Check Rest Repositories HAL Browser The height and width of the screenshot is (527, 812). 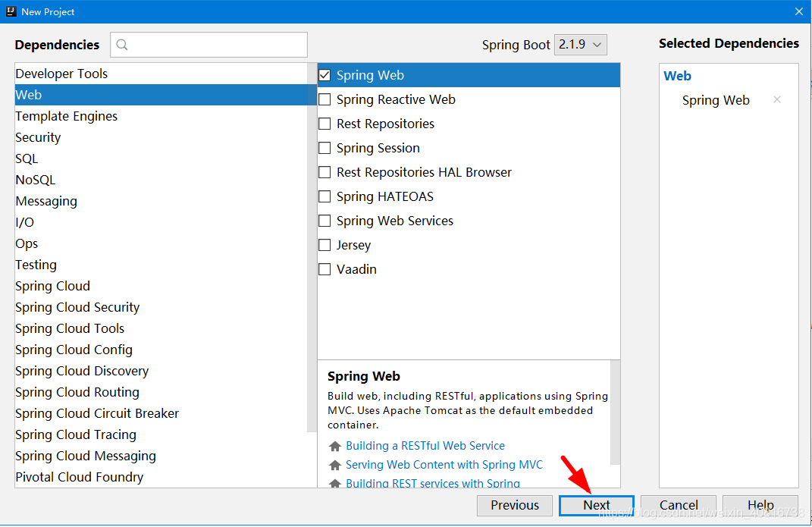(x=324, y=172)
